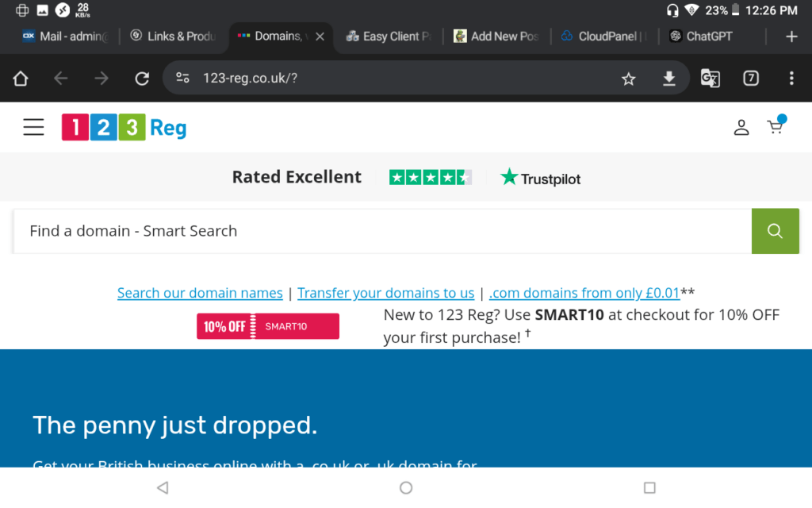
Task: Open the hamburger navigation menu
Action: (33, 127)
